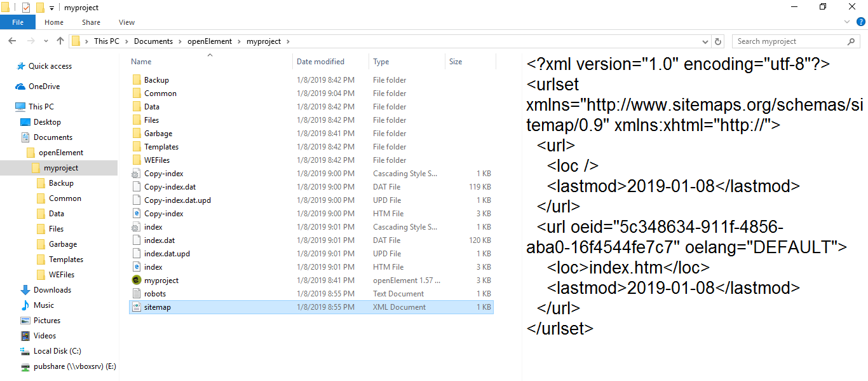Viewport: 868px width, 381px height.
Task: Click Documents in the address breadcrumb
Action: [153, 41]
